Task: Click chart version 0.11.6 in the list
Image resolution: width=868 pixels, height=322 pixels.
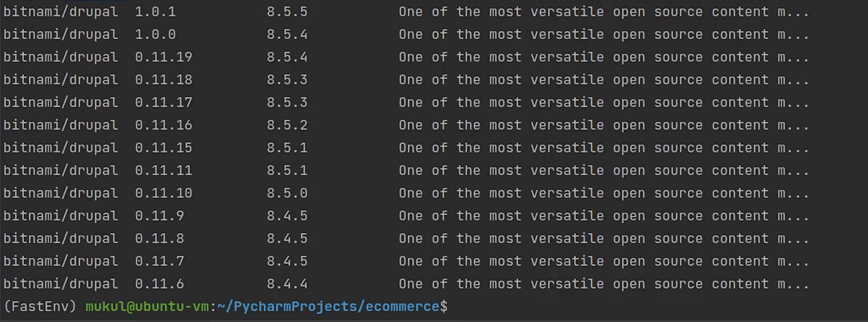Action: 159,284
